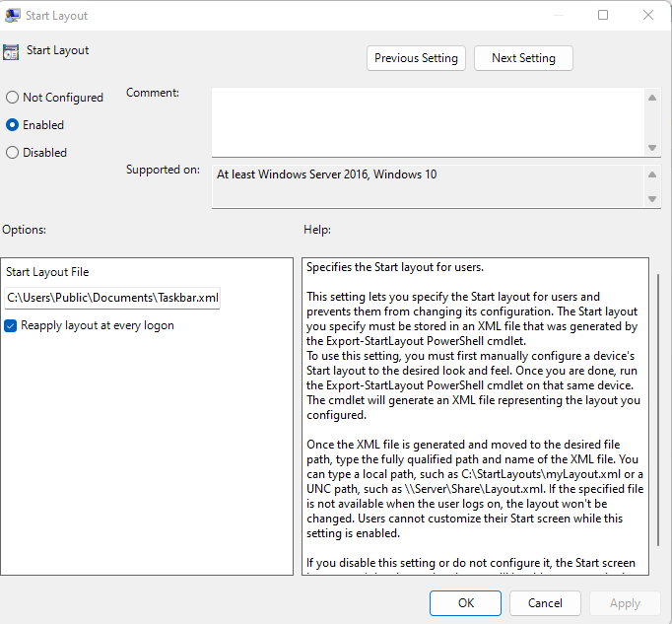The height and width of the screenshot is (624, 672).
Task: Click the Start Layout policy icon
Action: pos(11,52)
